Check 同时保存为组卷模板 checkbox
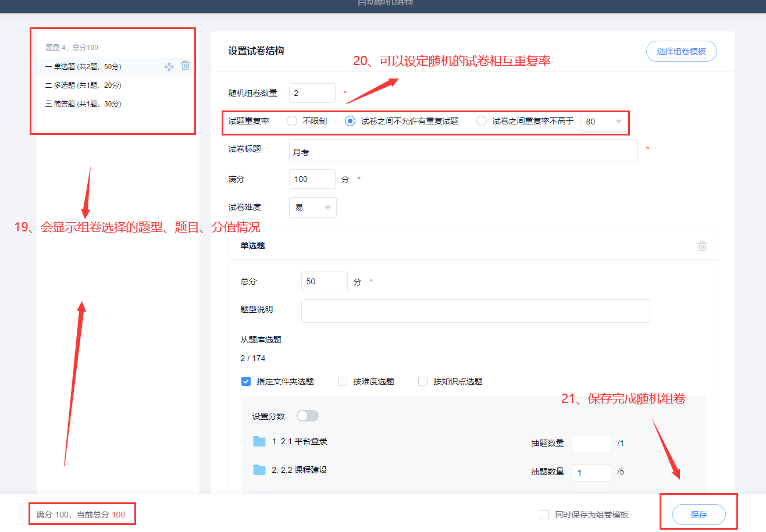Screen dimensions: 766x532 pos(544,515)
